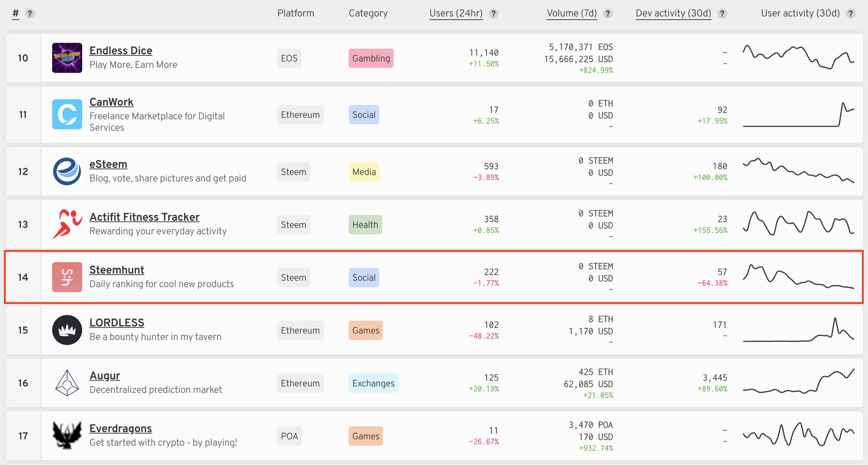Click Steem platform tag in Steemhunt row
This screenshot has width=868, height=465.
[x=294, y=277]
